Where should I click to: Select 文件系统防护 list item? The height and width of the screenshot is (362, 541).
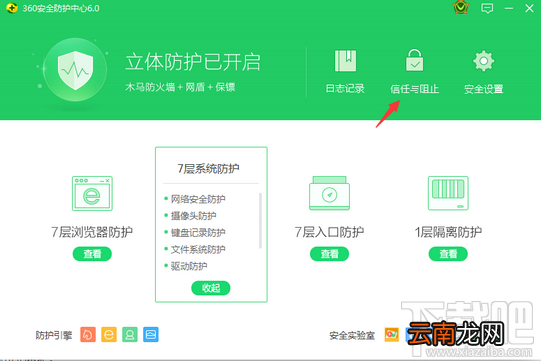[x=198, y=249]
